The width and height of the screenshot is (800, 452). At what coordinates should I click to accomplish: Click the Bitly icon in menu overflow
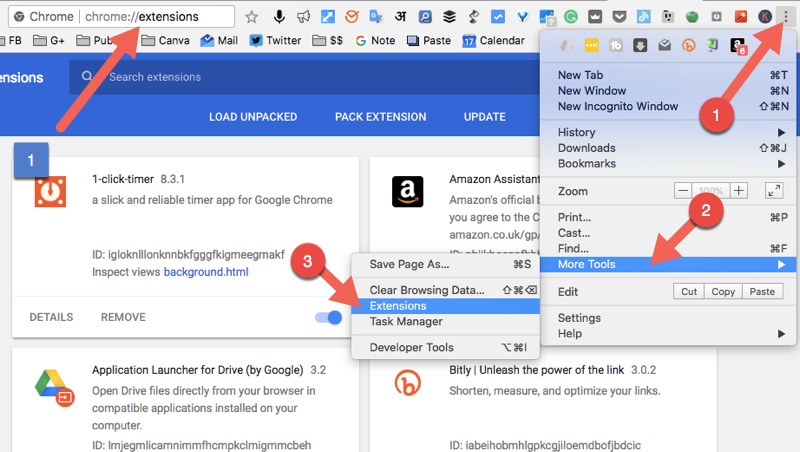pyautogui.click(x=688, y=45)
